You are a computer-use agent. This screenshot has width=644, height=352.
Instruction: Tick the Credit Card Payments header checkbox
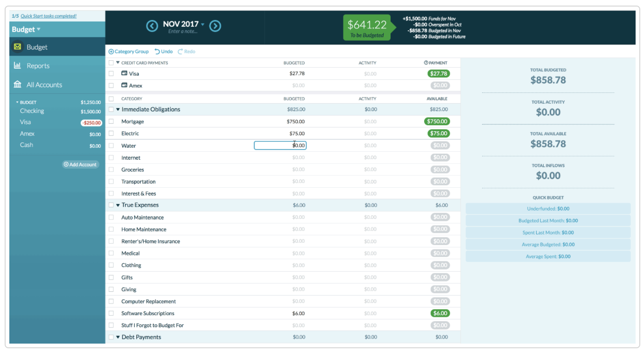click(x=111, y=63)
